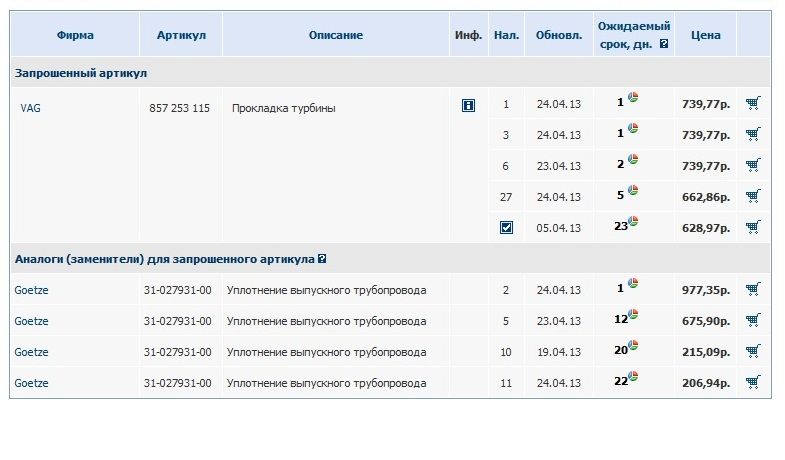Screen dimensions: 785x460
Task: Click the Фирма column header
Action: (x=75, y=35)
